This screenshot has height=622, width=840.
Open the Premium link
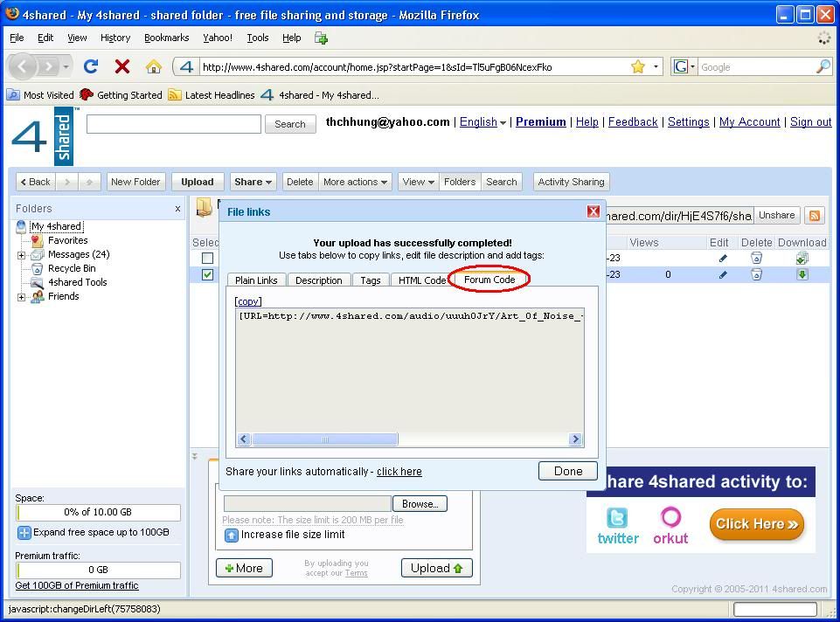[x=540, y=122]
